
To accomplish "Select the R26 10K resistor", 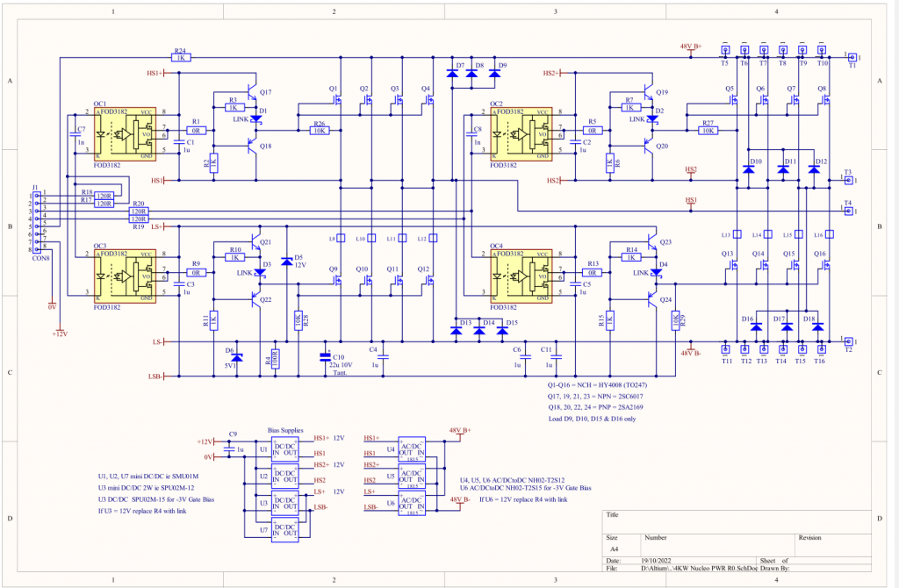I will click(319, 130).
